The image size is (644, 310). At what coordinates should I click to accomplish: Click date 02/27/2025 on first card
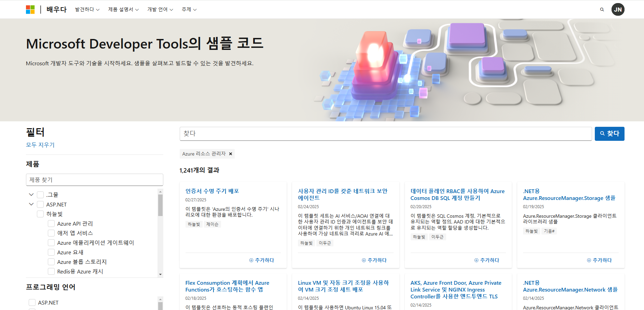(196, 200)
